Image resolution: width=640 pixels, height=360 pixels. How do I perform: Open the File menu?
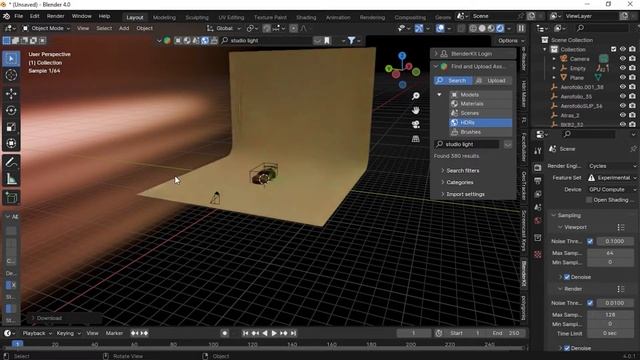[x=19, y=16]
